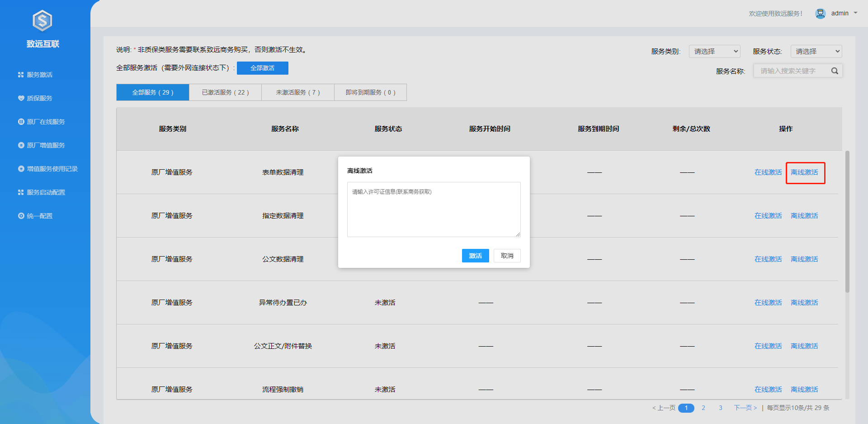Viewport: 868px width, 424px height.
Task: Click the 增值服务使用记录 sidebar icon
Action: point(21,169)
